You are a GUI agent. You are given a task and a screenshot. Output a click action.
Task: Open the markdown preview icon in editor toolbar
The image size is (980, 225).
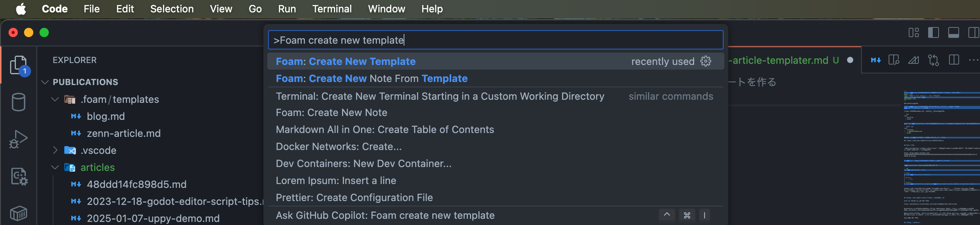tap(876, 60)
